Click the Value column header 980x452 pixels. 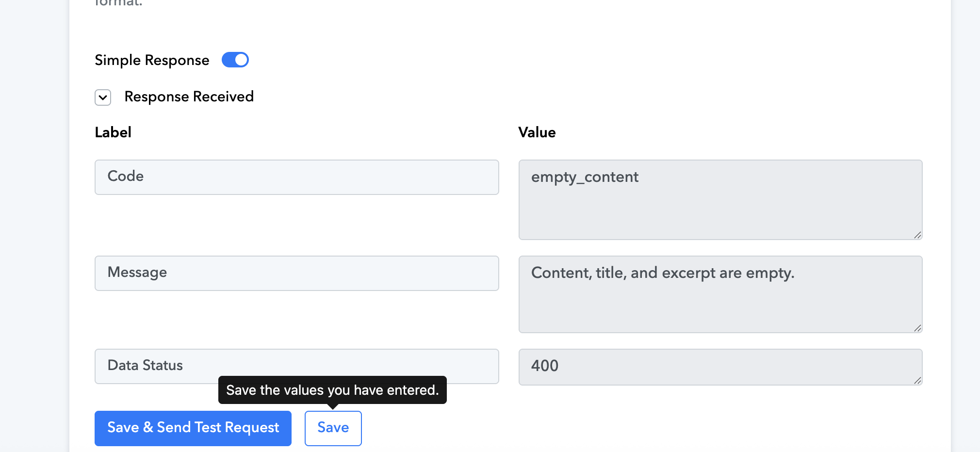pyautogui.click(x=537, y=132)
